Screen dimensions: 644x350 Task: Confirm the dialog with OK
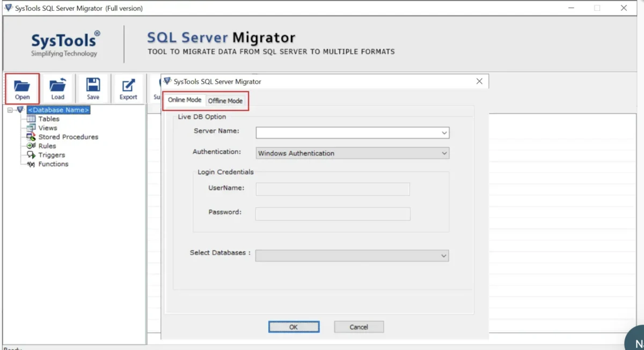(x=294, y=327)
